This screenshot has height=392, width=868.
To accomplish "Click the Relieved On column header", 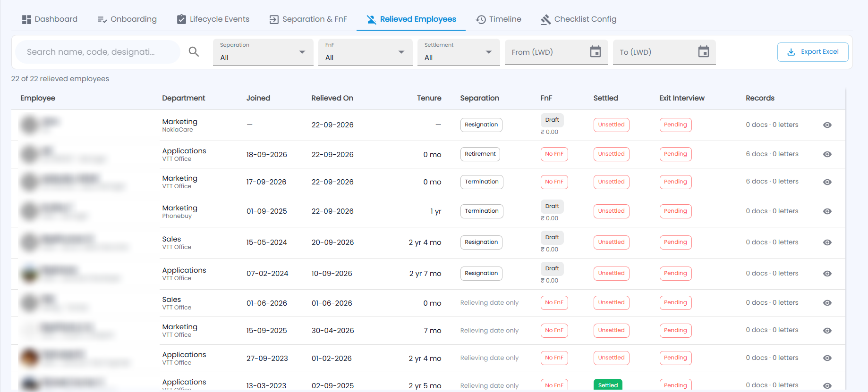I will coord(332,98).
